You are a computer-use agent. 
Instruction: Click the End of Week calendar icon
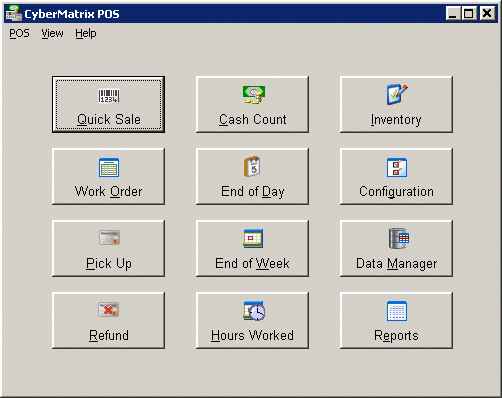(x=253, y=238)
